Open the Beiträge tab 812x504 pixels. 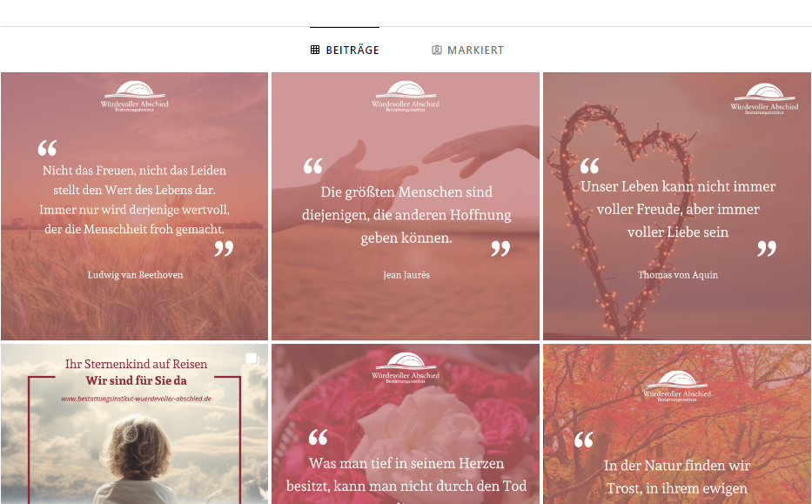(x=345, y=50)
